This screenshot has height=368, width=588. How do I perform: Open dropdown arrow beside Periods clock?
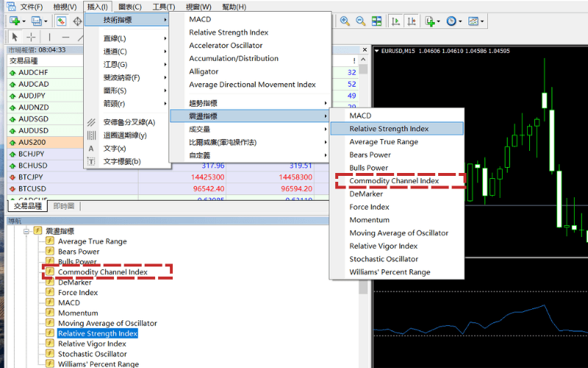pyautogui.click(x=460, y=21)
